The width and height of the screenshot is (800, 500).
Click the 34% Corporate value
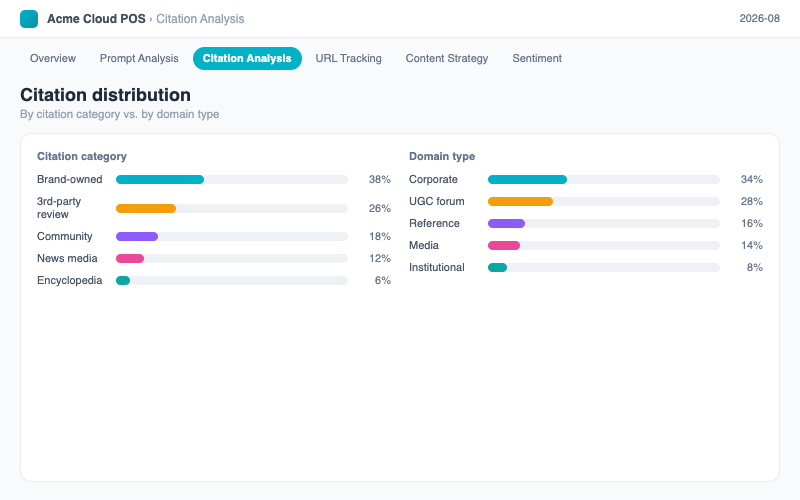tap(752, 180)
